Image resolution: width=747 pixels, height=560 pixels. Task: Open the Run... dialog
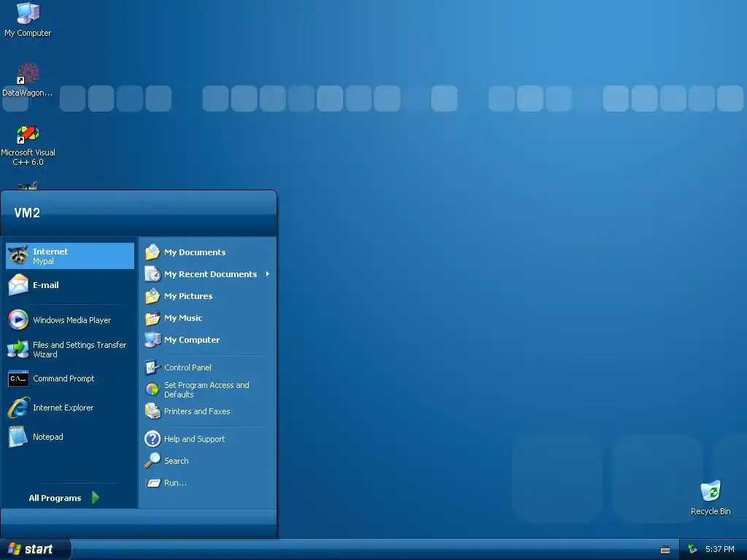click(x=208, y=483)
